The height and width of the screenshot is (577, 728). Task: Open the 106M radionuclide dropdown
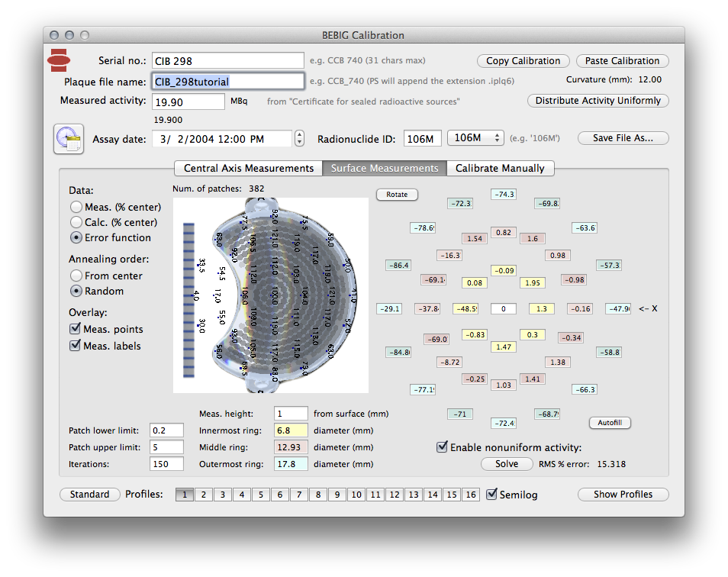pyautogui.click(x=475, y=138)
